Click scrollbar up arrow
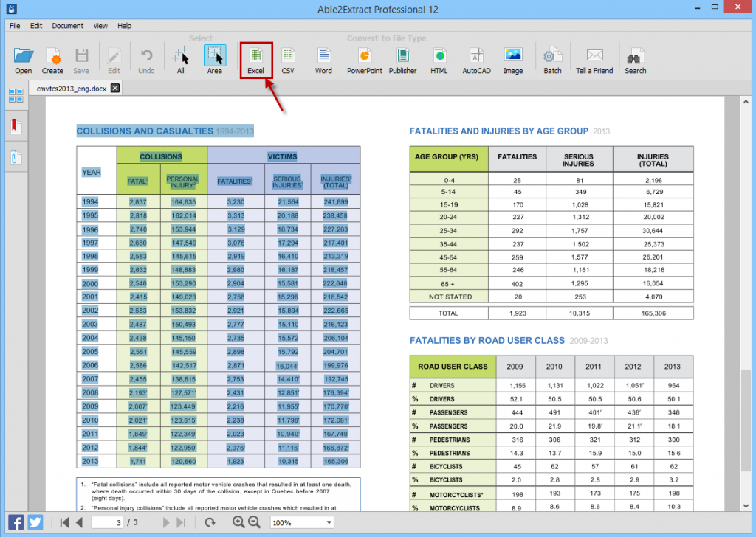 pyautogui.click(x=746, y=102)
